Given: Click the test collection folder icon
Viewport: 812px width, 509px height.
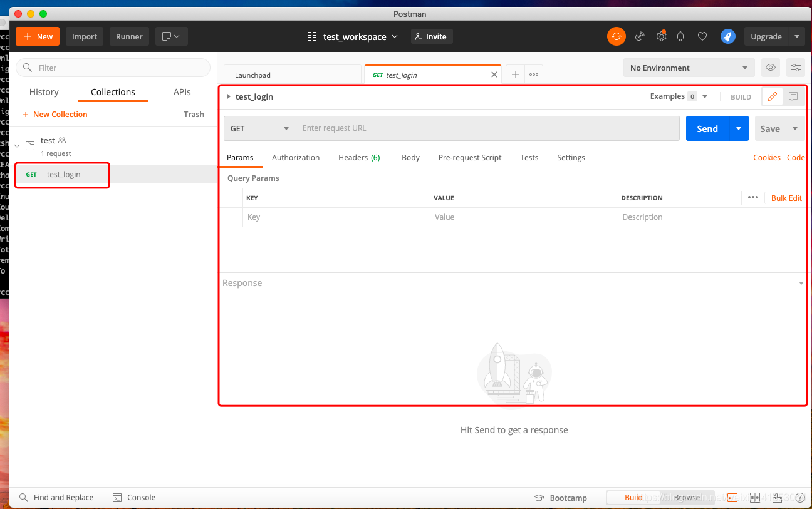Looking at the screenshot, I should click(30, 146).
